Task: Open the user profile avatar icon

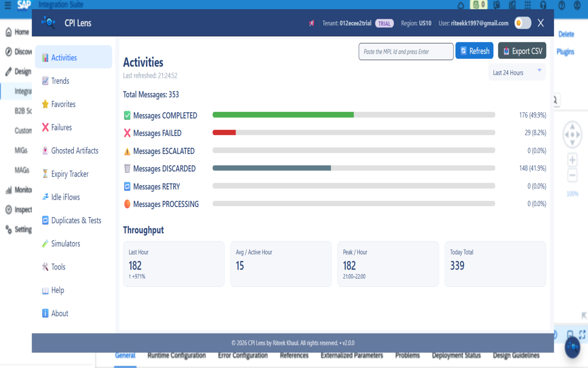Action: tap(577, 5)
